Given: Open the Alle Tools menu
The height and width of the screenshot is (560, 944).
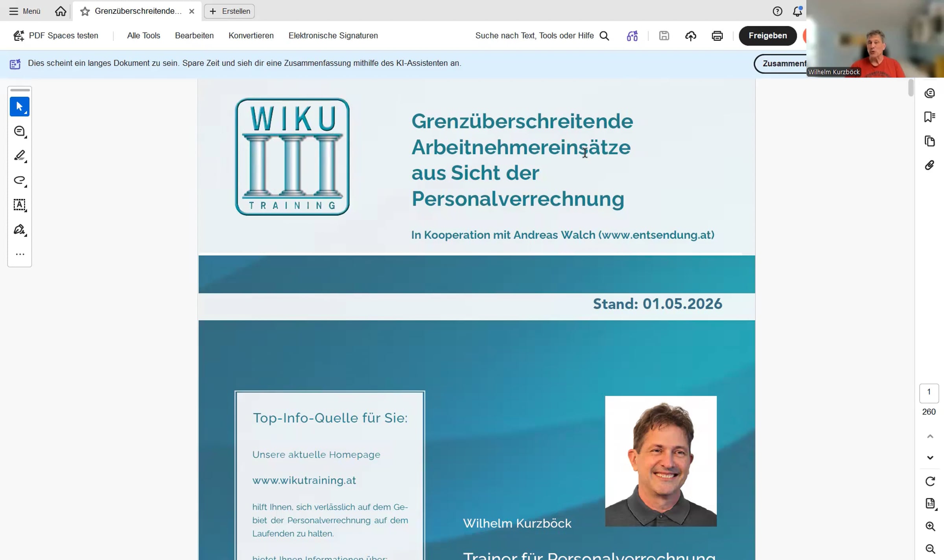Looking at the screenshot, I should [x=144, y=36].
